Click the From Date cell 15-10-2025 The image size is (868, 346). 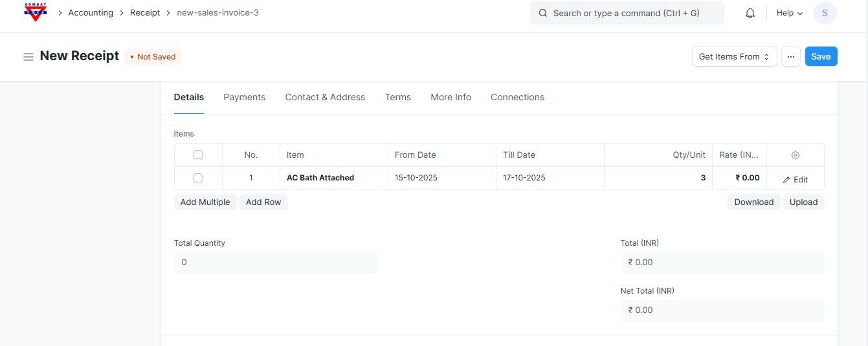416,178
